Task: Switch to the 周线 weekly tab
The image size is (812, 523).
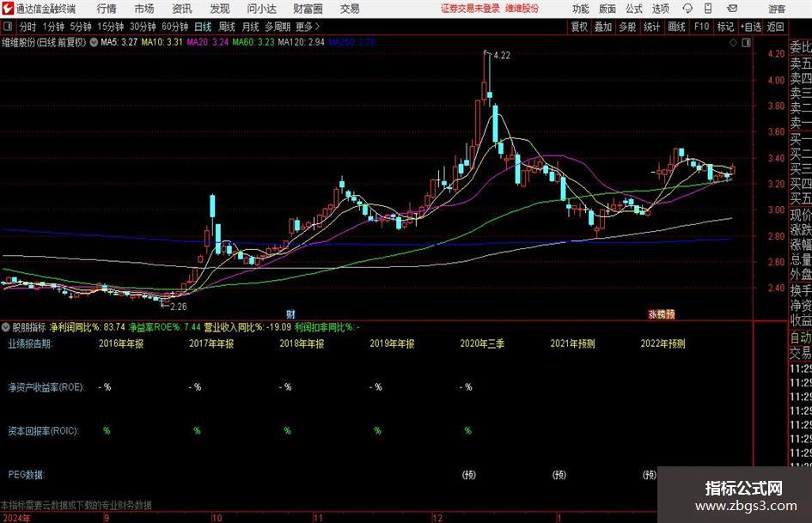Action: coord(227,27)
